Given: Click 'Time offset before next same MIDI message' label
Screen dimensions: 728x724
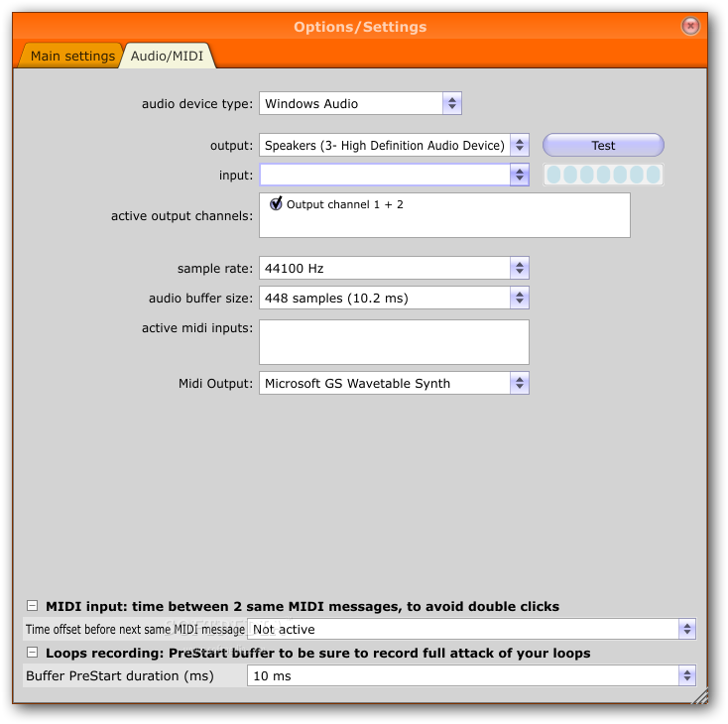Looking at the screenshot, I should pos(135,629).
